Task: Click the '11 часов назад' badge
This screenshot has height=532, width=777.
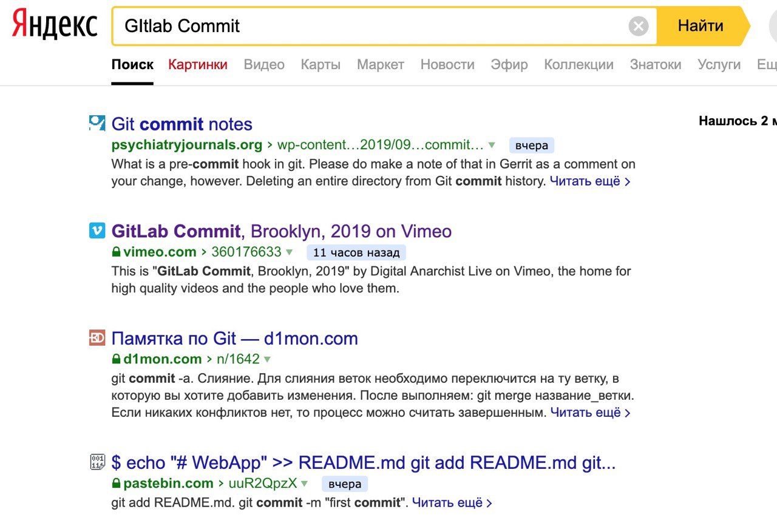Action: tap(356, 252)
